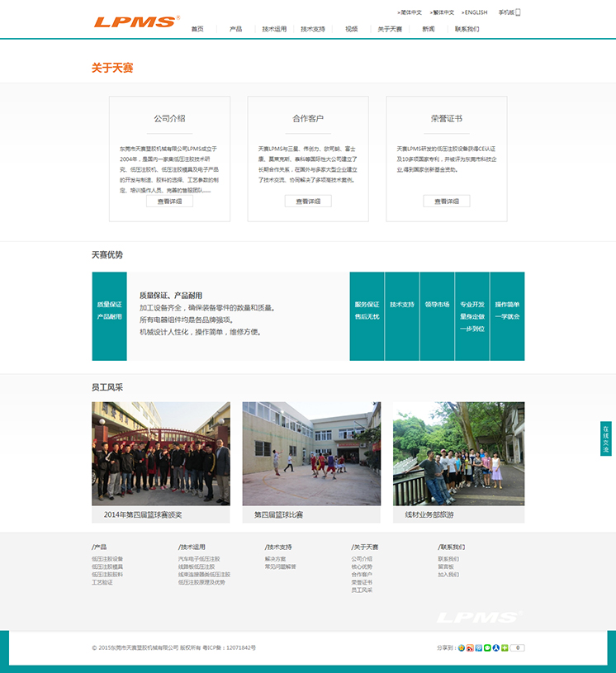
Task: Open the 产品 menu item
Action: coord(235,29)
